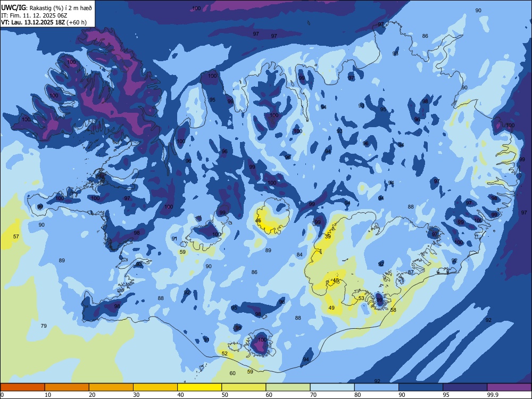Choose the light green 60–70 legend swatch

[x=288, y=387]
